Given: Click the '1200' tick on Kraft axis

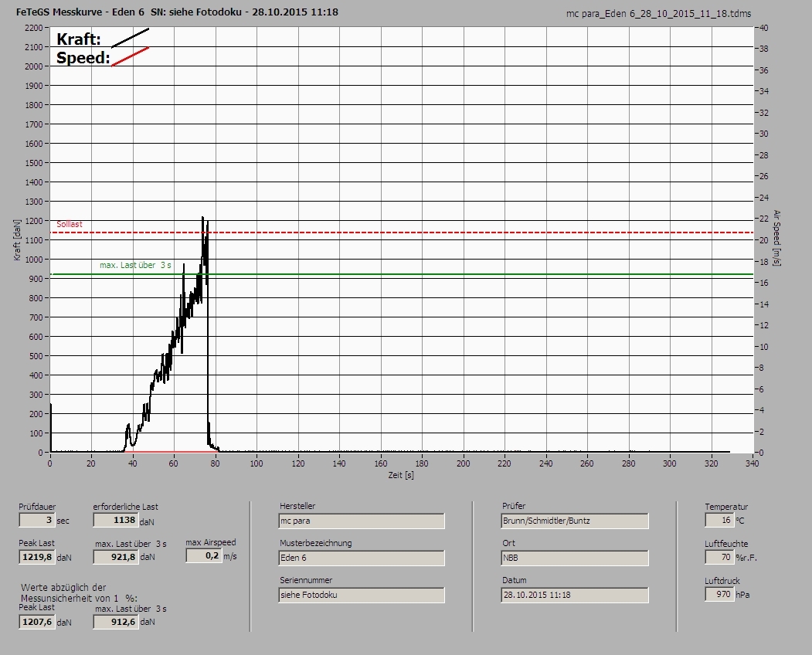Looking at the screenshot, I should tap(33, 221).
